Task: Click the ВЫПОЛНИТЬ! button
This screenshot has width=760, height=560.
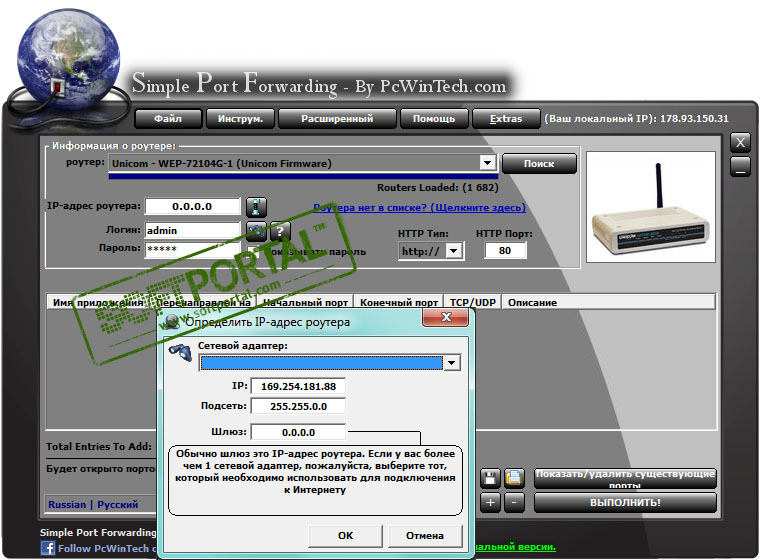Action: click(625, 503)
